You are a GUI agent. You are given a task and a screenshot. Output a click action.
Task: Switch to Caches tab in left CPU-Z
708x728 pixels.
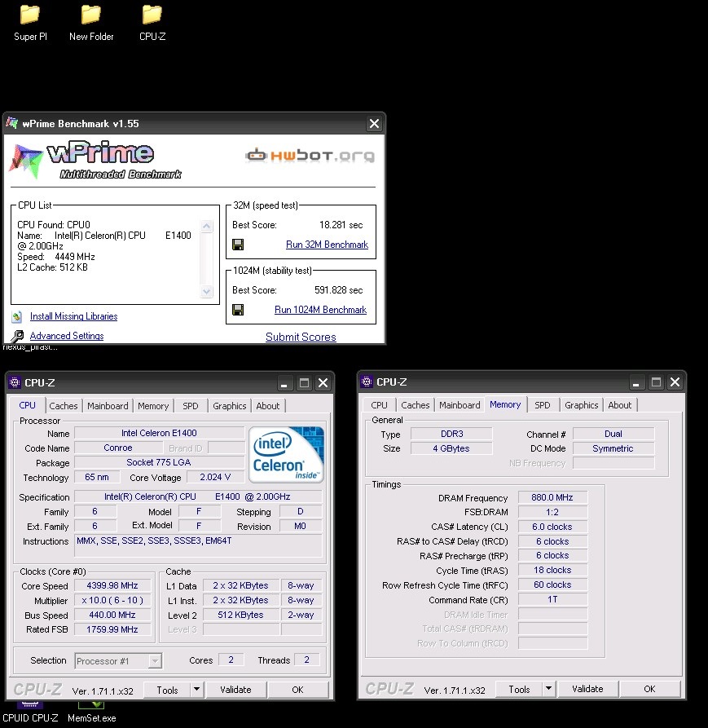coord(64,406)
